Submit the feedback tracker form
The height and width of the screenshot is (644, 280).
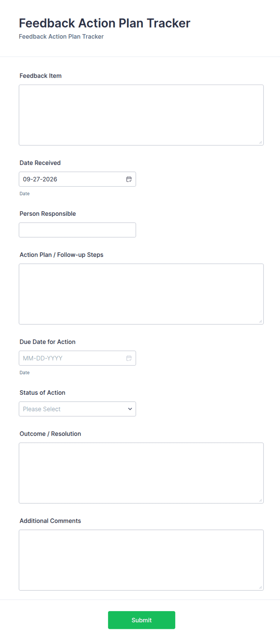click(x=142, y=620)
